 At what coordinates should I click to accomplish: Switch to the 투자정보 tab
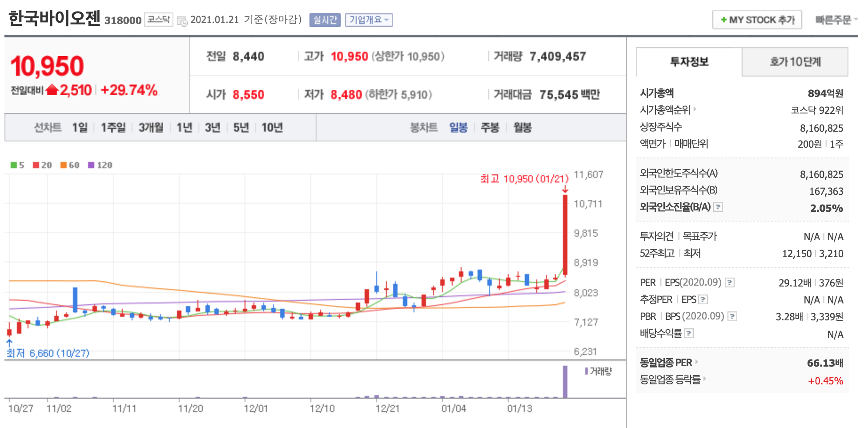[689, 62]
